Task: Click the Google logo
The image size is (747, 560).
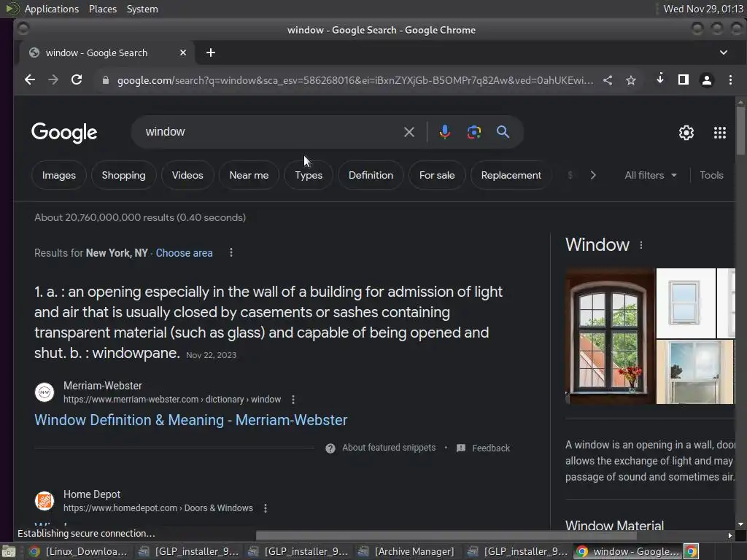Action: tap(64, 133)
